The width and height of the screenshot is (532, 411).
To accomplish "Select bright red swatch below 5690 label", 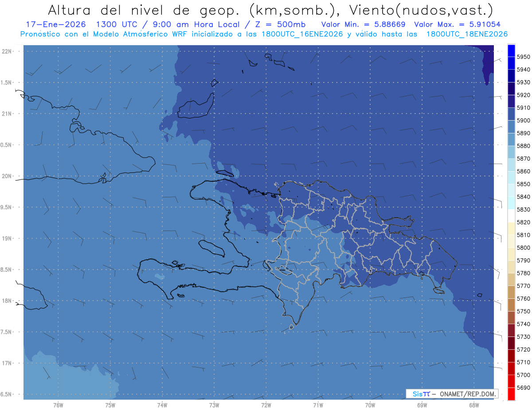I will (511, 394).
